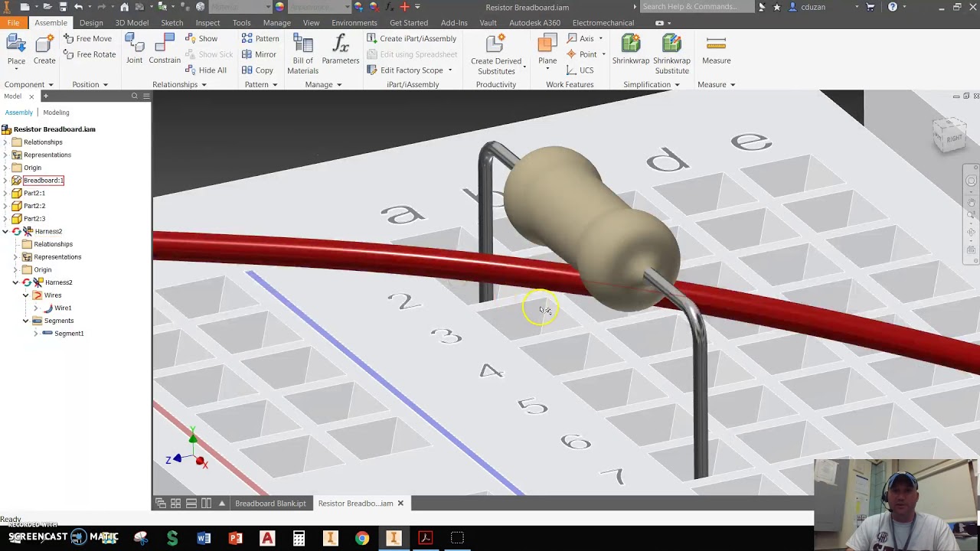
Task: Click Create Derived Substitutes
Action: (496, 54)
